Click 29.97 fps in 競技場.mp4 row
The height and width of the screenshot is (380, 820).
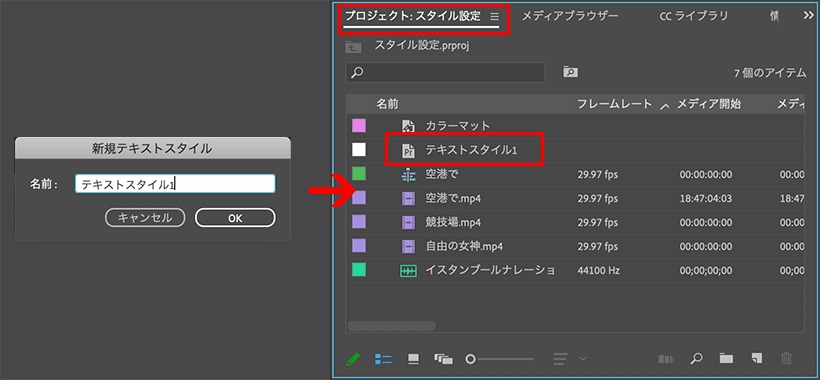(597, 223)
